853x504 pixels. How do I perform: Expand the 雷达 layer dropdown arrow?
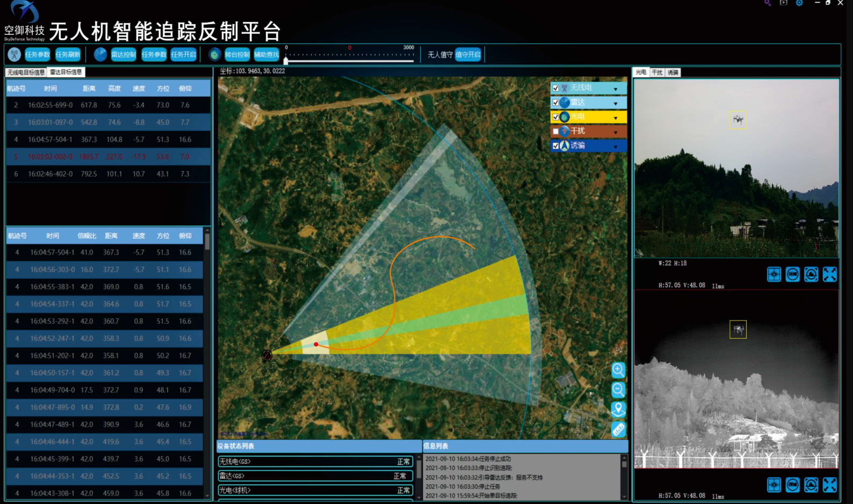tap(616, 103)
